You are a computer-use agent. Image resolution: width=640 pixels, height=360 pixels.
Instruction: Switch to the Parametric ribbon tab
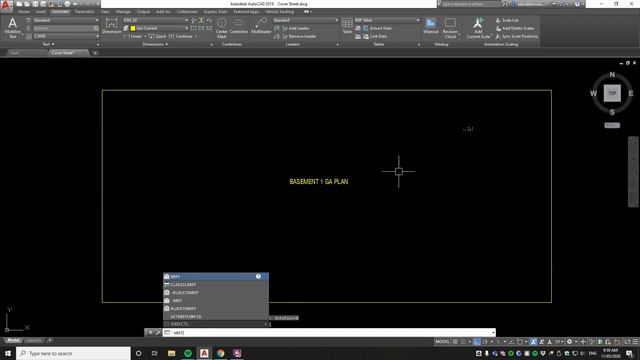[84, 12]
